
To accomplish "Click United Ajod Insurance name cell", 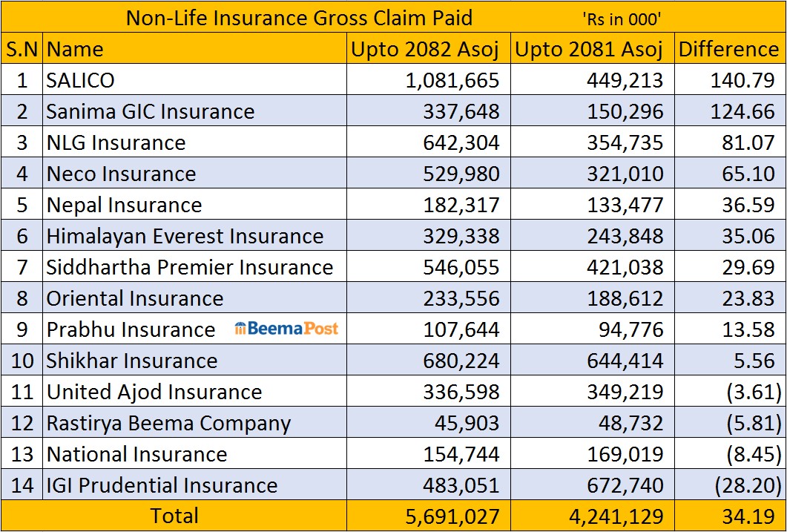I will (154, 392).
